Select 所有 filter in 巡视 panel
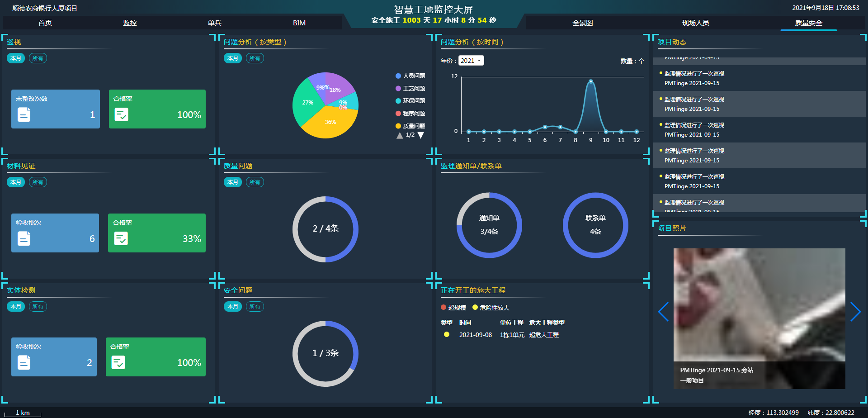The height and width of the screenshot is (418, 868). pyautogui.click(x=38, y=58)
